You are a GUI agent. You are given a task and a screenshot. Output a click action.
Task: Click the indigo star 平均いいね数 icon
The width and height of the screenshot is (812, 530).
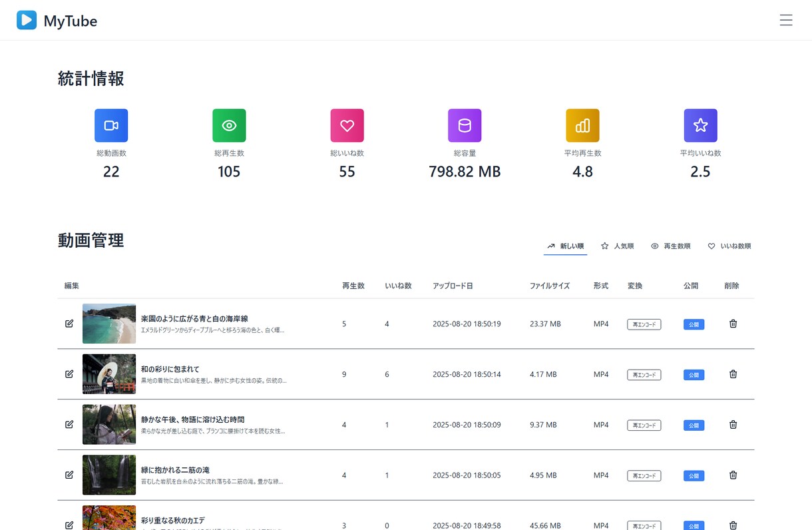pos(700,125)
